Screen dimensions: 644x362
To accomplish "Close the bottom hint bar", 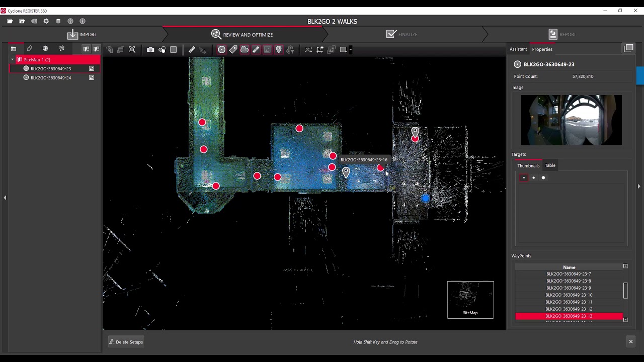I will 630,342.
